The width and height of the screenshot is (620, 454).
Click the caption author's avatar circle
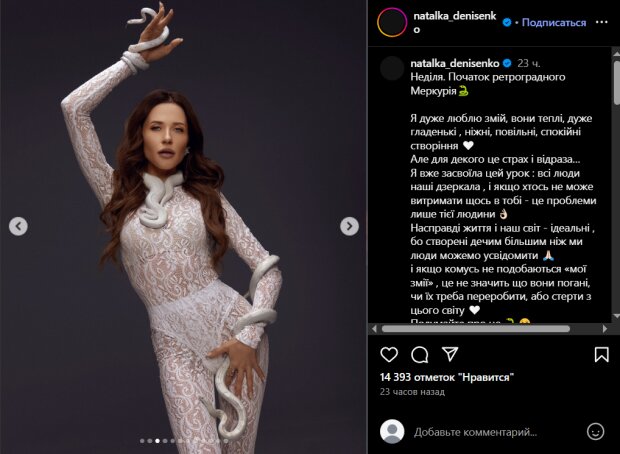coord(393,68)
